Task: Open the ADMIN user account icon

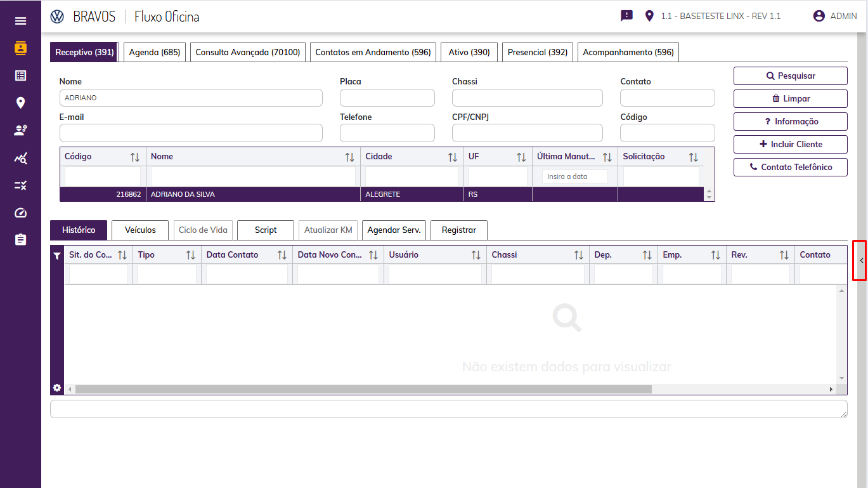Action: [819, 16]
